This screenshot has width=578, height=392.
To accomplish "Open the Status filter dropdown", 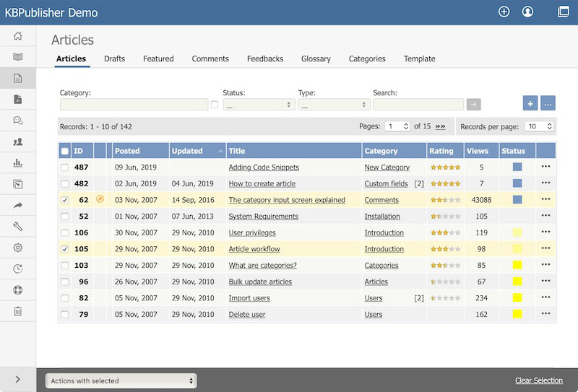I will coord(259,105).
